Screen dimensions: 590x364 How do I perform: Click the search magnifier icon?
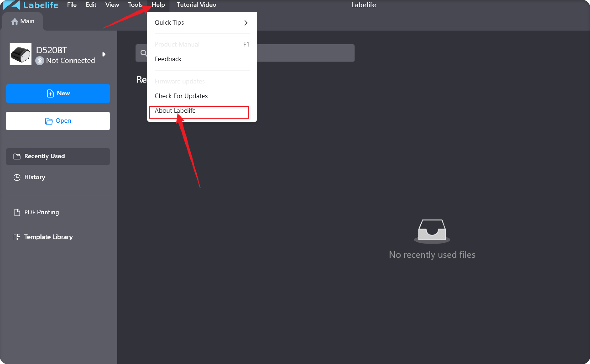tap(144, 53)
